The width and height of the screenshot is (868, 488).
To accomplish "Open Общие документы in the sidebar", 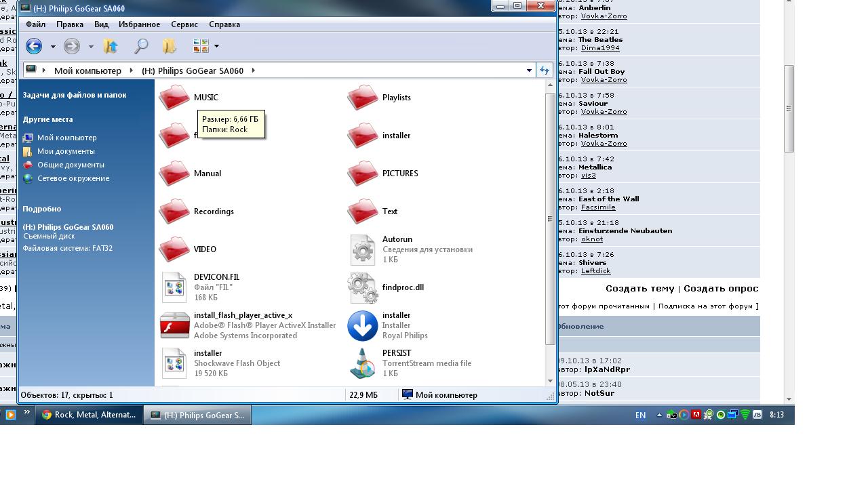I will pos(71,165).
